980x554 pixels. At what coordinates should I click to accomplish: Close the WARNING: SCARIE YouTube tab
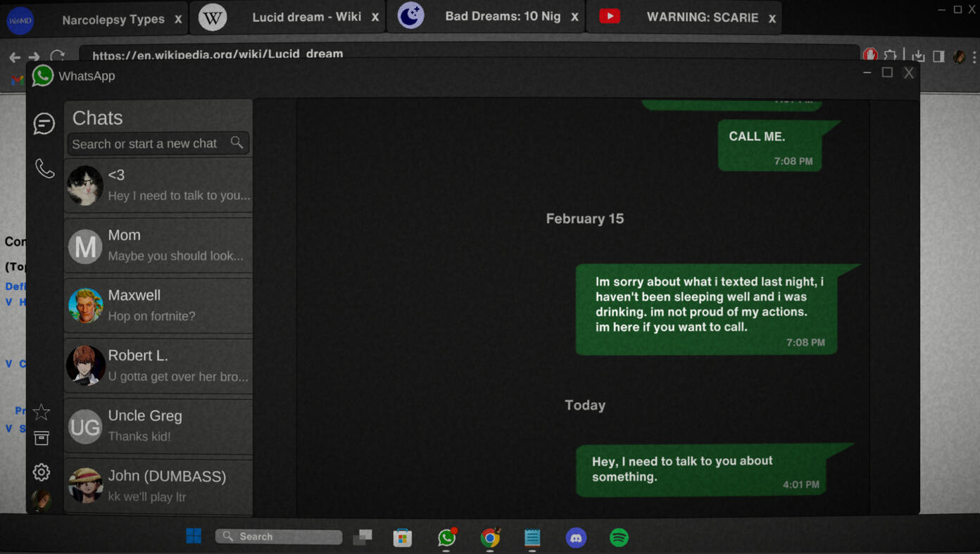tap(772, 18)
